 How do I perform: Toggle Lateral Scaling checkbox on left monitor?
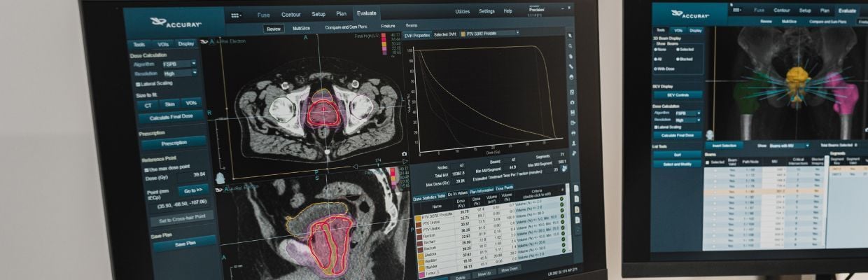138,83
